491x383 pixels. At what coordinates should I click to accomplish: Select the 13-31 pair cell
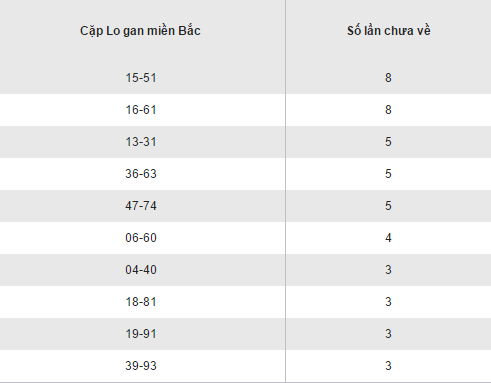pos(141,142)
